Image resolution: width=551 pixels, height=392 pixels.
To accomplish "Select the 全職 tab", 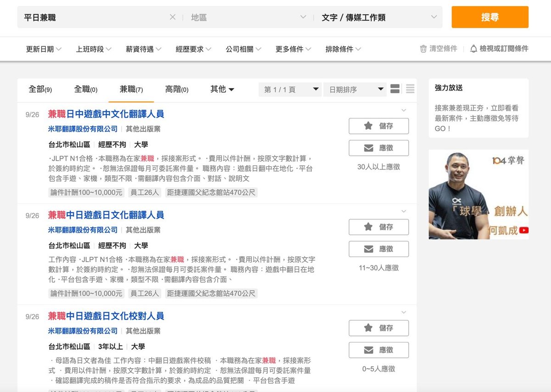I will [85, 90].
